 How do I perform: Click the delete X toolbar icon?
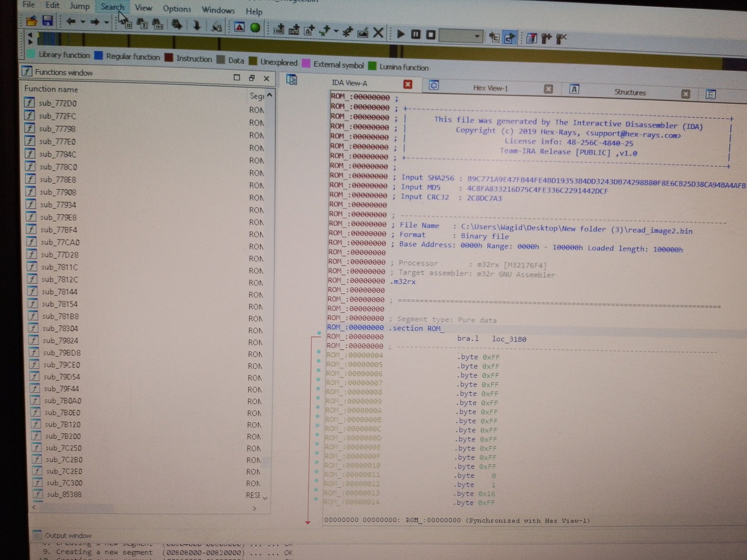coord(378,33)
